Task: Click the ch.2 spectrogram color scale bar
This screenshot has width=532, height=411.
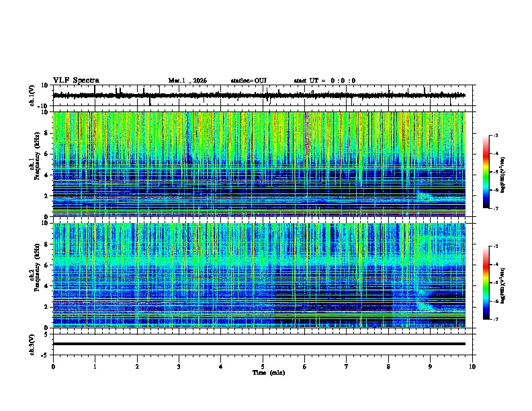Action: (x=486, y=283)
